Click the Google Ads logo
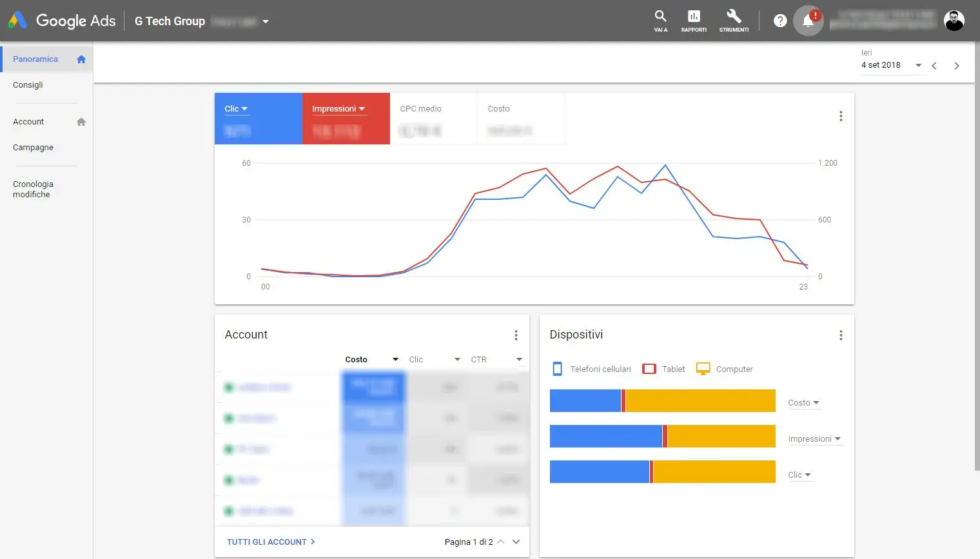This screenshot has width=980, height=559. coord(62,21)
